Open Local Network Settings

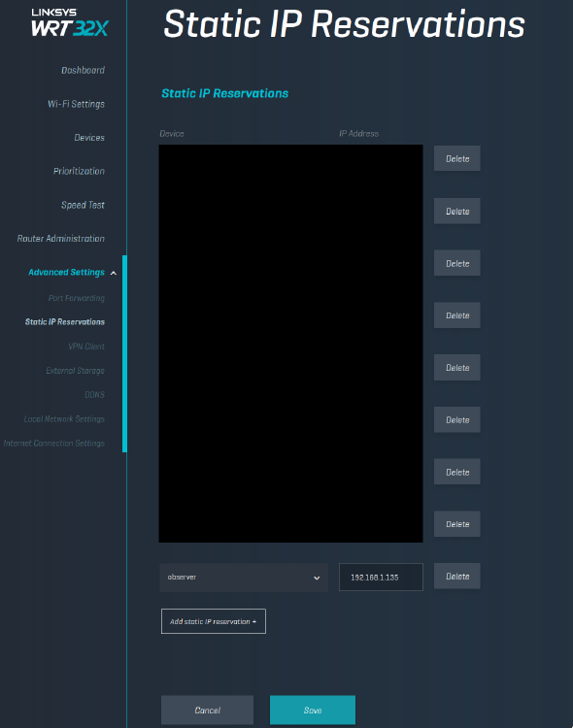pos(64,418)
